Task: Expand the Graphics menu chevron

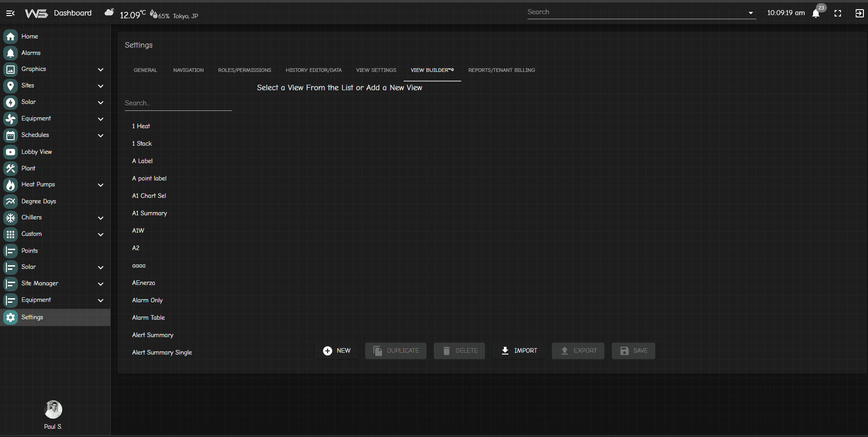Action: point(101,70)
